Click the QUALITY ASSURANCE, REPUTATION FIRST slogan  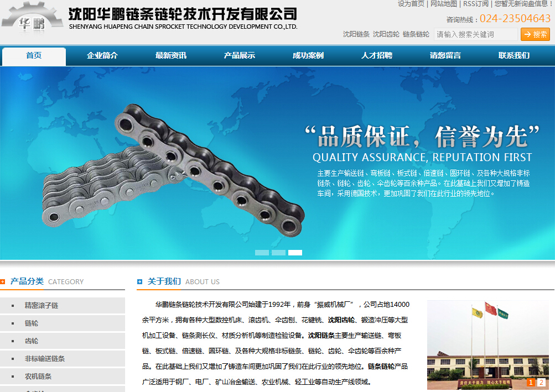coord(422,157)
